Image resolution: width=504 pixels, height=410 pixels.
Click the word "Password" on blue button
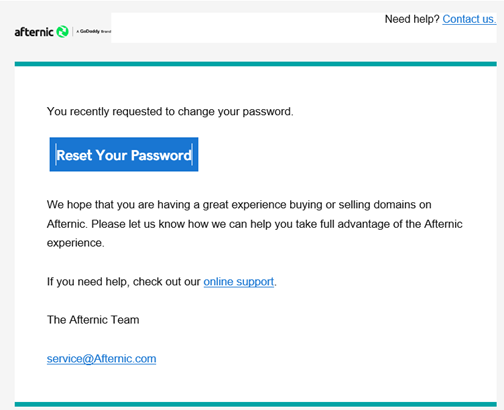click(x=161, y=155)
